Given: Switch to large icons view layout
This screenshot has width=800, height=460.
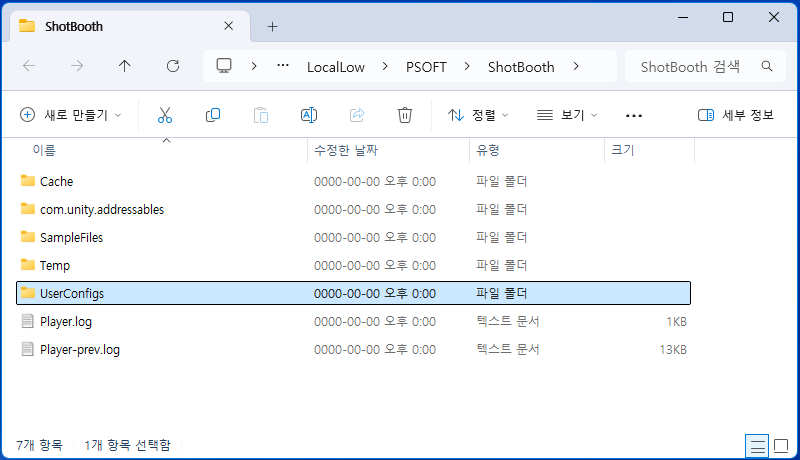Looking at the screenshot, I should [x=781, y=444].
